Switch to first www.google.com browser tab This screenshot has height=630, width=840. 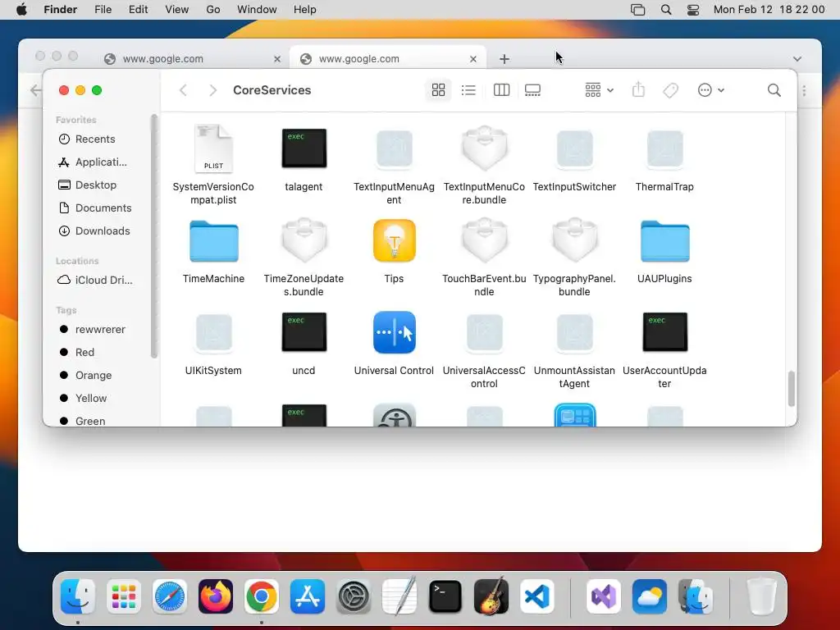[192, 59]
